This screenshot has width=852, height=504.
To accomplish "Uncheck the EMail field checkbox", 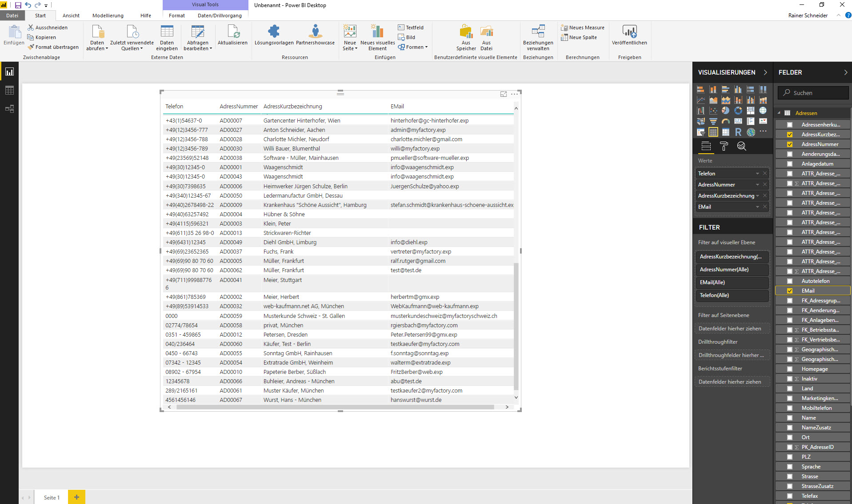I will click(790, 291).
